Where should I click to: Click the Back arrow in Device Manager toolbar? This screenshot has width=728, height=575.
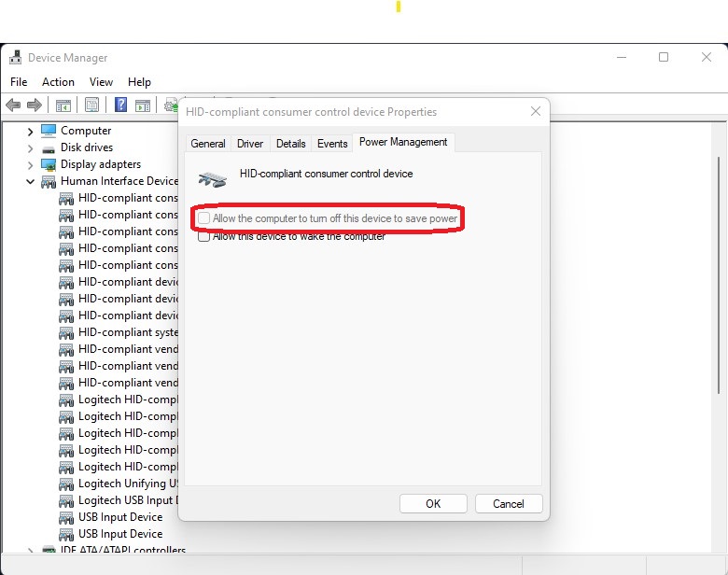(x=13, y=105)
